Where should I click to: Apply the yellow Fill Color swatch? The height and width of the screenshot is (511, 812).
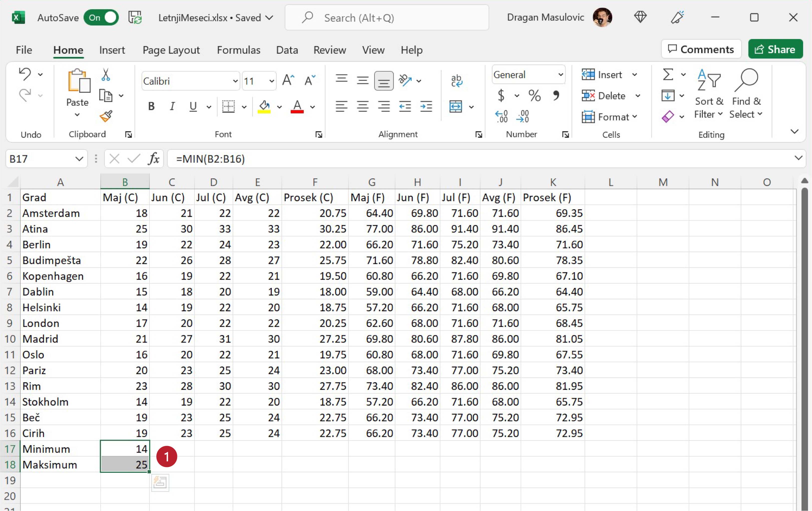264,107
